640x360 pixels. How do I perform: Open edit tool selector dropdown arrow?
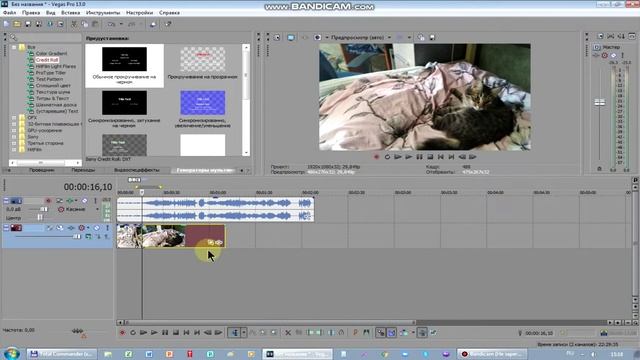pos(244,333)
